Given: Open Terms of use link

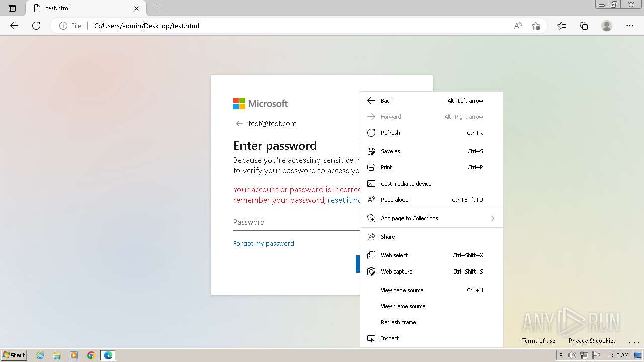Looking at the screenshot, I should pos(538,341).
